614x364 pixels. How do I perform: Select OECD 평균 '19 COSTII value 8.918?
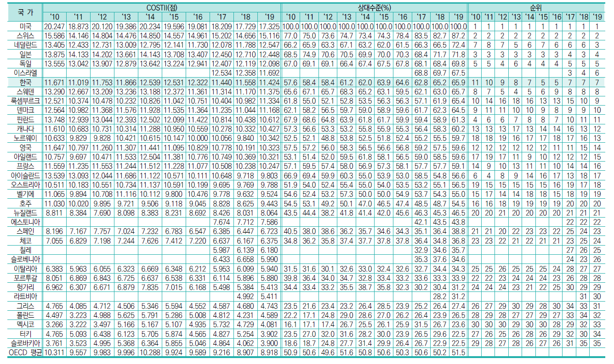(x=270, y=353)
